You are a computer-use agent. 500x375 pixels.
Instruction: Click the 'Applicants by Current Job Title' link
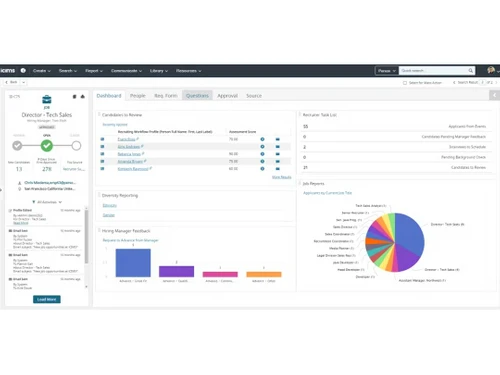[x=328, y=193]
